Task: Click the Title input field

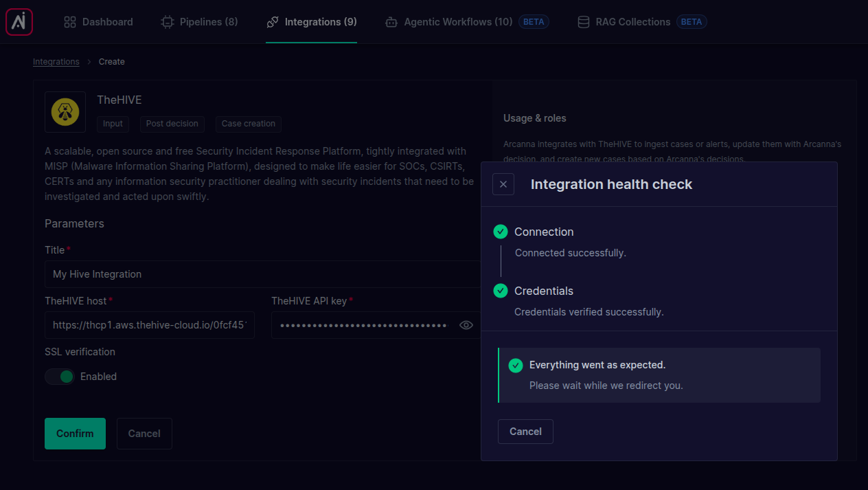Action: 262,274
